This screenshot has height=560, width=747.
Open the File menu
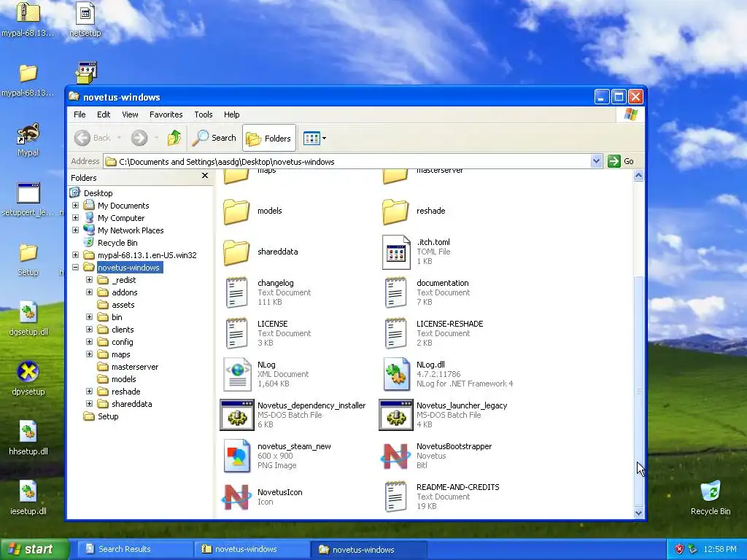point(80,114)
